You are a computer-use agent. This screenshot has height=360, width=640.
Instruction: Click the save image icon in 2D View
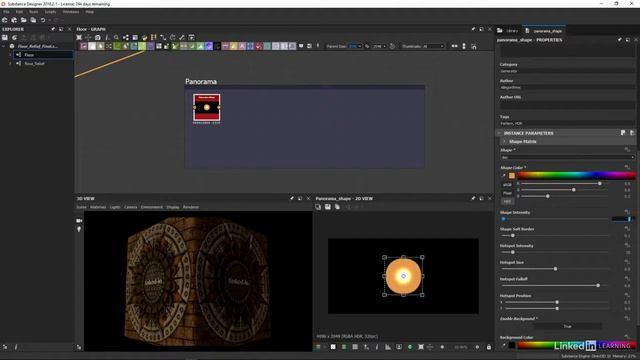point(328,207)
